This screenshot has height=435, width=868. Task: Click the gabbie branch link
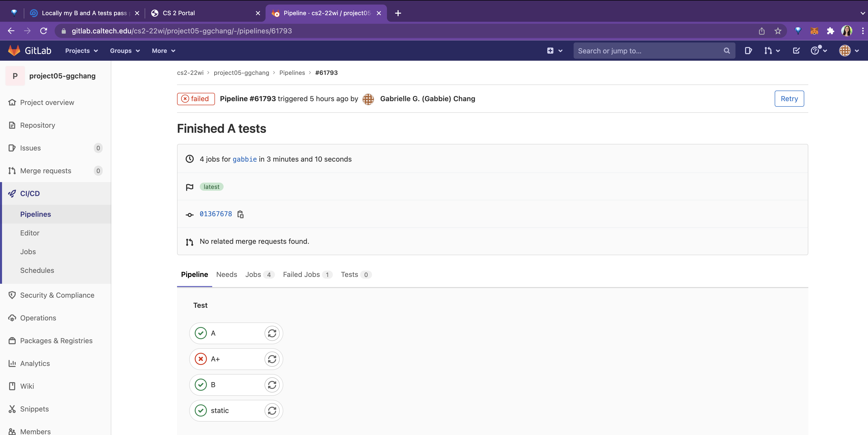pyautogui.click(x=244, y=159)
